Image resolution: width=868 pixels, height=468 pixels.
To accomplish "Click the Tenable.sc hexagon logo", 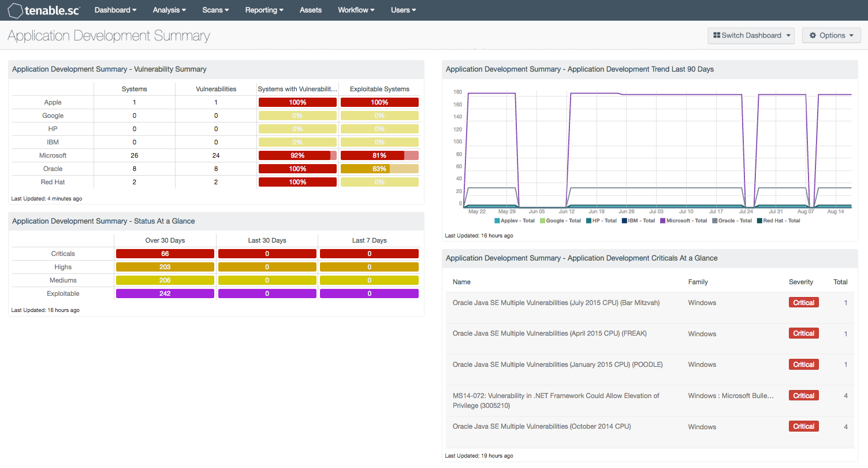I will click(x=14, y=10).
